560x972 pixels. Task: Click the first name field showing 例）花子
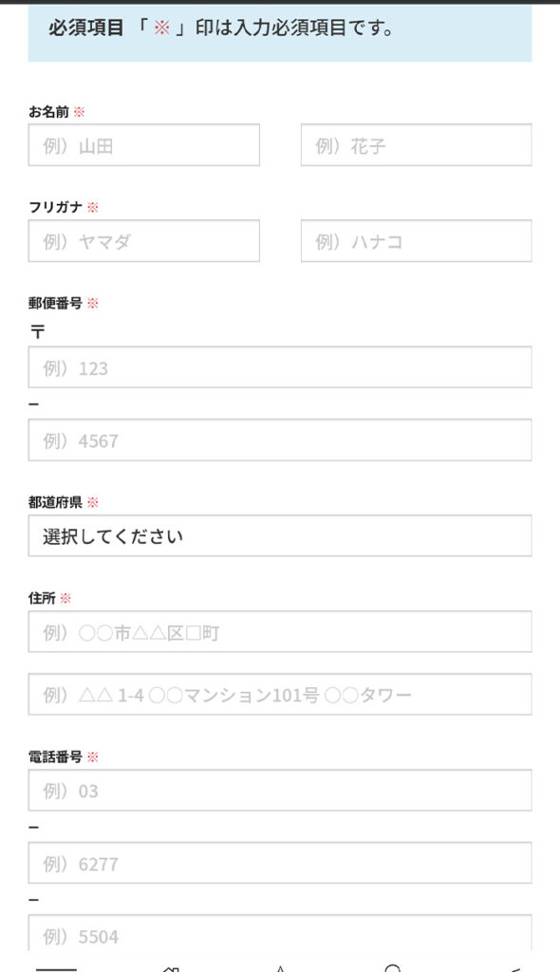click(x=415, y=144)
